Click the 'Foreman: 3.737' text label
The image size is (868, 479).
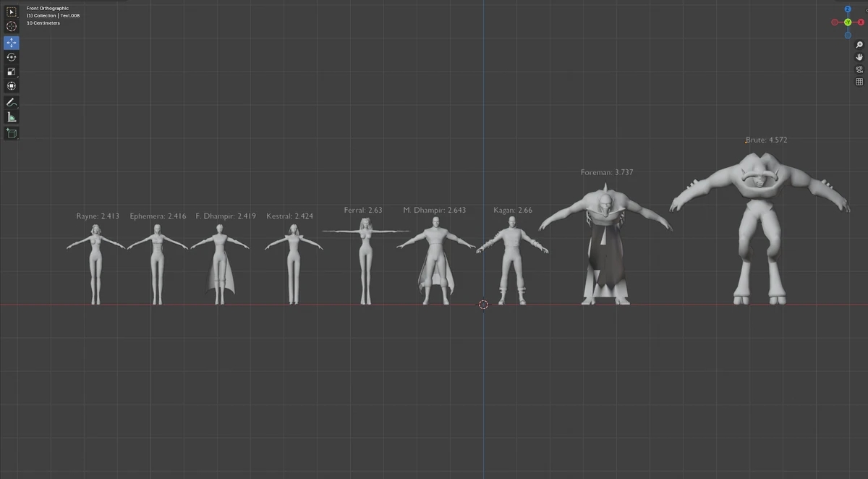coord(607,173)
